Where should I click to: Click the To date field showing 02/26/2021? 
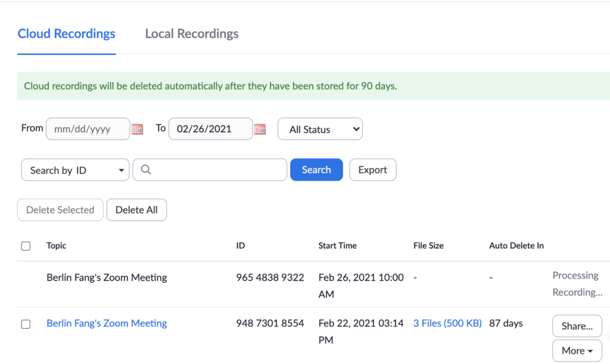coord(210,129)
